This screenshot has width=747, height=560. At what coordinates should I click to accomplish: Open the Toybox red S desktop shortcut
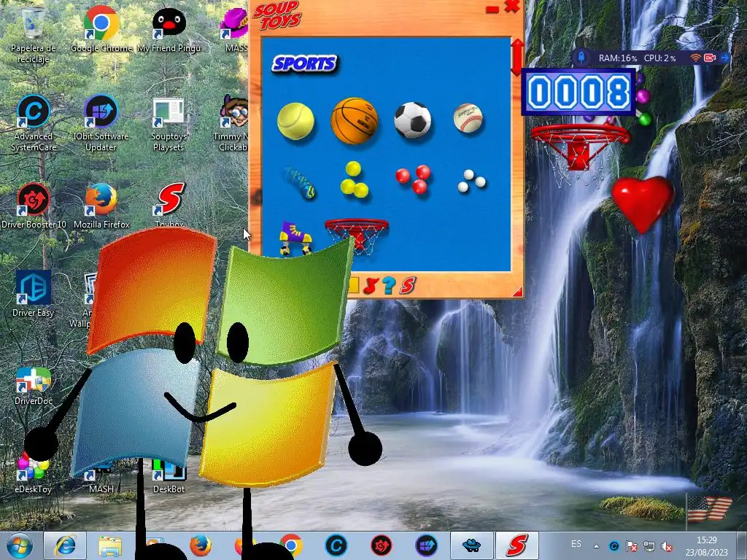tap(169, 203)
